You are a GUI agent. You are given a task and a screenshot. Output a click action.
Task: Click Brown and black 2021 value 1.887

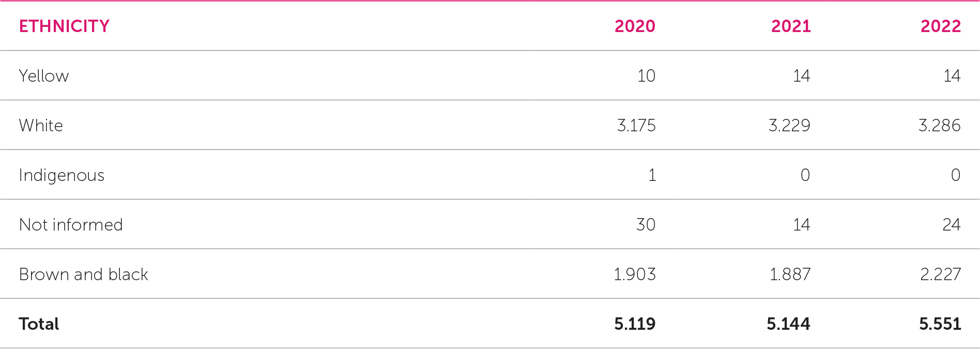[790, 274]
